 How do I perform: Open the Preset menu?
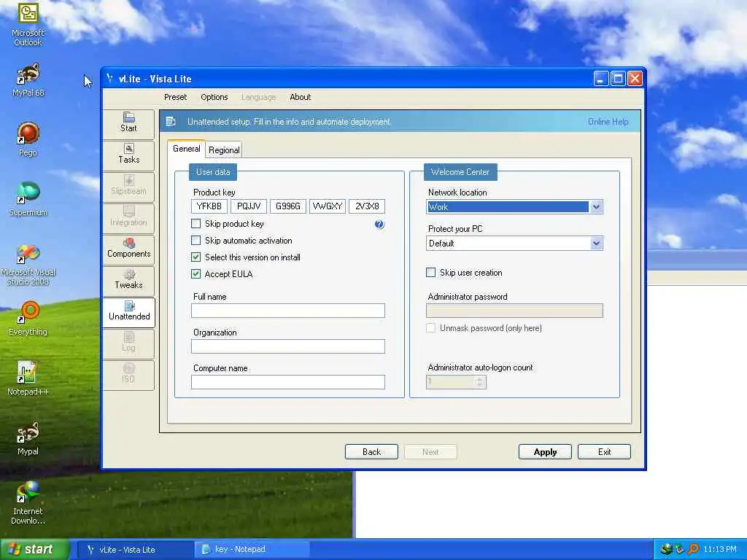175,97
